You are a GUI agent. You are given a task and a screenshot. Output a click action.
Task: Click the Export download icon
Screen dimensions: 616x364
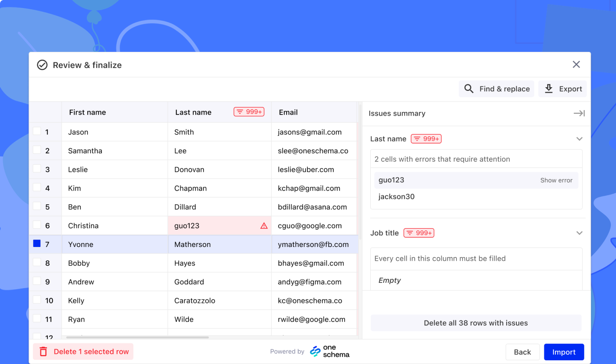coord(548,89)
